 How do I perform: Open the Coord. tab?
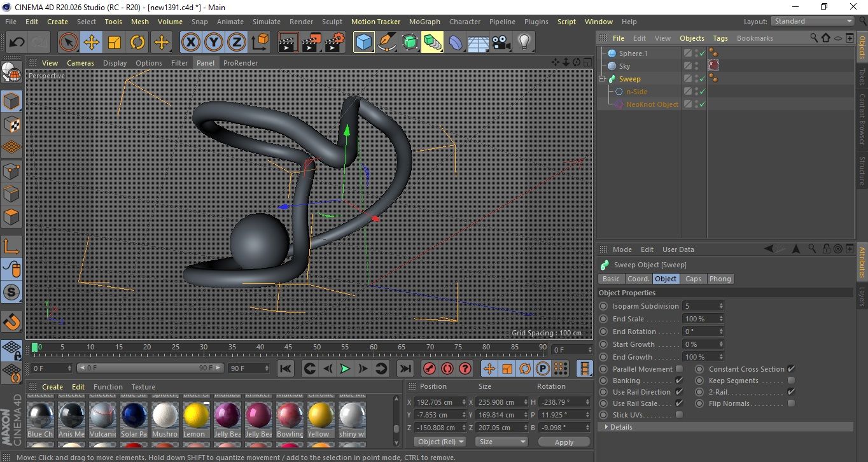tap(638, 279)
